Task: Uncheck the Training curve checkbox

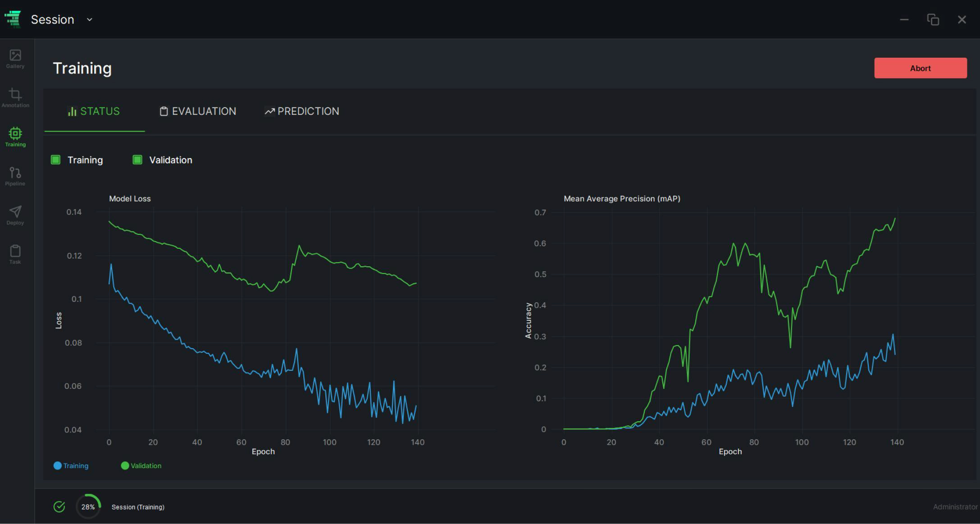Action: tap(55, 160)
